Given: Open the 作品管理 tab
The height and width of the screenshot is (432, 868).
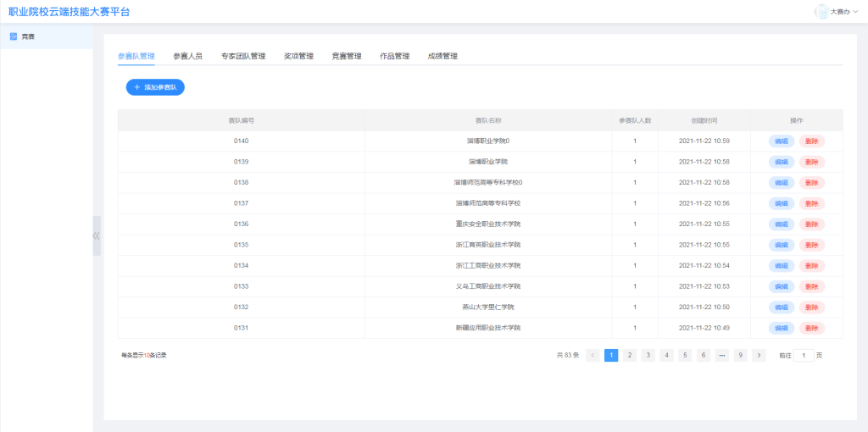Looking at the screenshot, I should (394, 56).
